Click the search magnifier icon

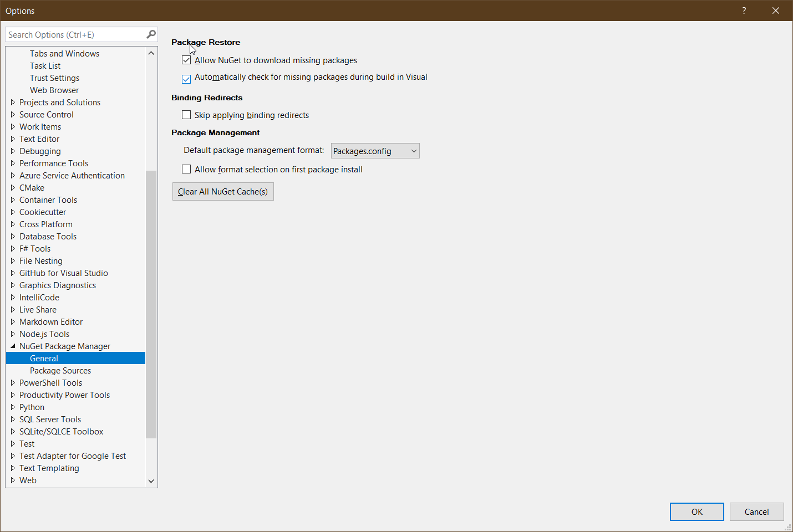pyautogui.click(x=151, y=34)
